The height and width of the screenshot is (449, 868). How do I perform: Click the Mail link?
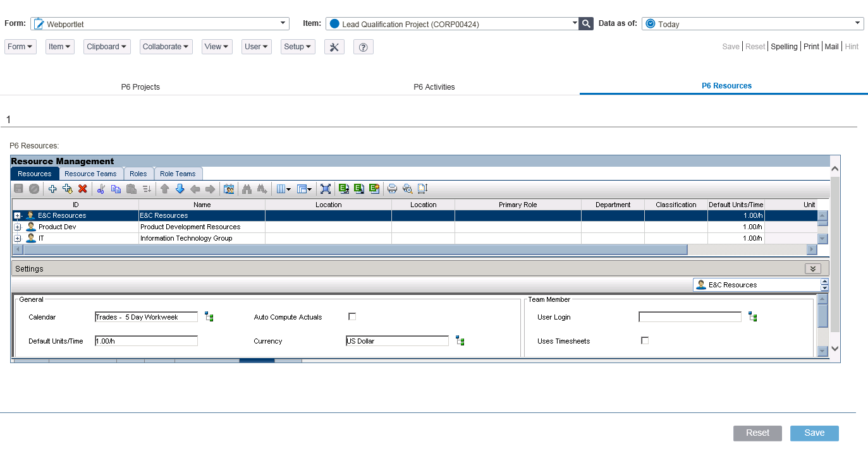[x=832, y=47]
